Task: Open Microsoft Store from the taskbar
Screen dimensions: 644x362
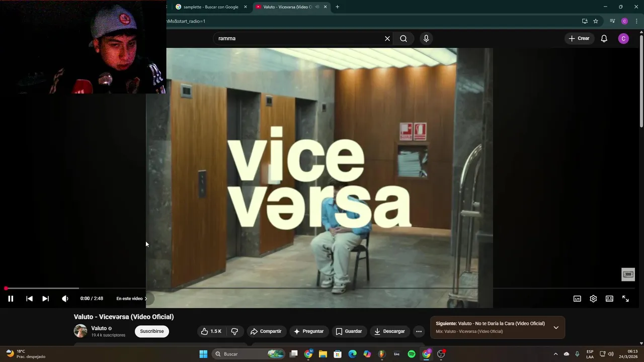Action: coord(338,354)
